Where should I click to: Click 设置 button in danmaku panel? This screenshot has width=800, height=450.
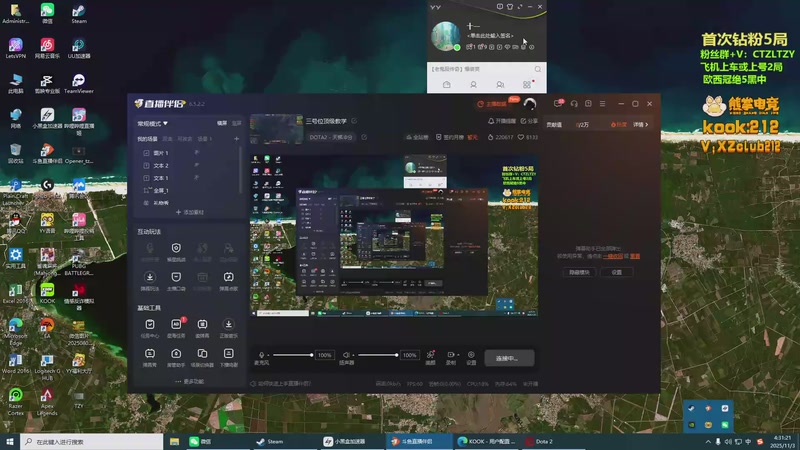click(617, 272)
